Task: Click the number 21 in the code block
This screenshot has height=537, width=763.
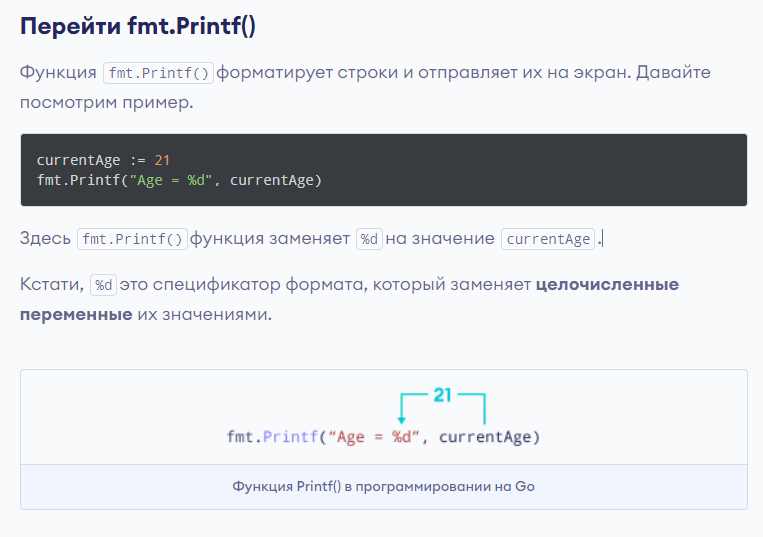Action: click(x=162, y=160)
